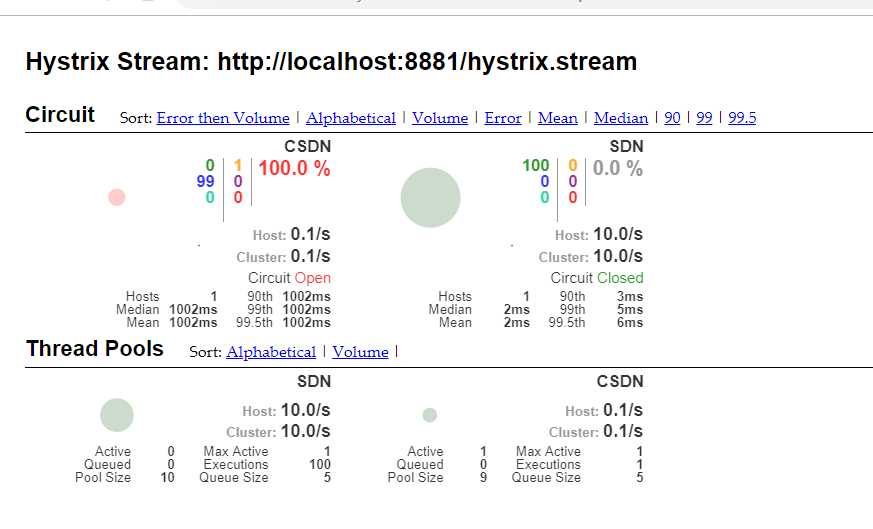Sort thread pools Alphabetical

(271, 352)
